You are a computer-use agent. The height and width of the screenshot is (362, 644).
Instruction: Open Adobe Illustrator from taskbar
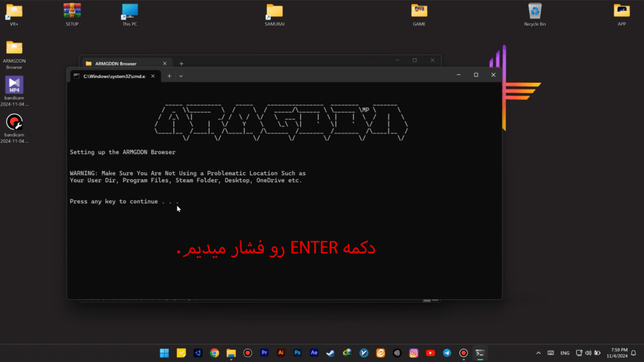(281, 353)
